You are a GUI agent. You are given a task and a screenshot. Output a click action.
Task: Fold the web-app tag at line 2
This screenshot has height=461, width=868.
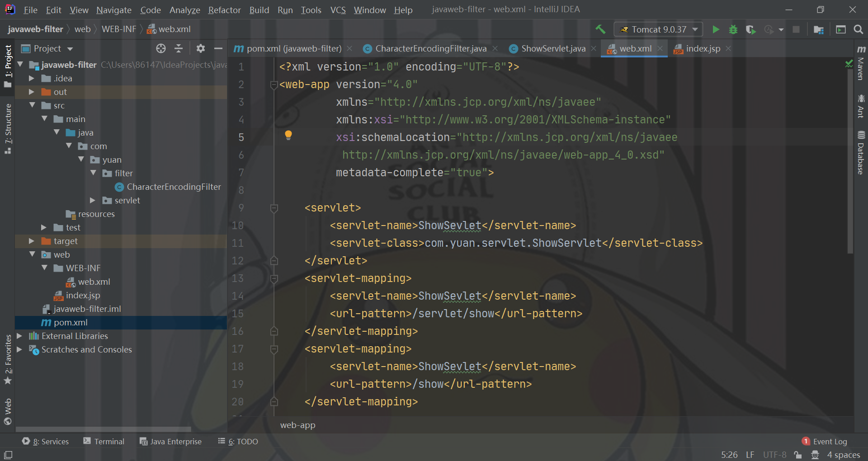[x=274, y=85]
